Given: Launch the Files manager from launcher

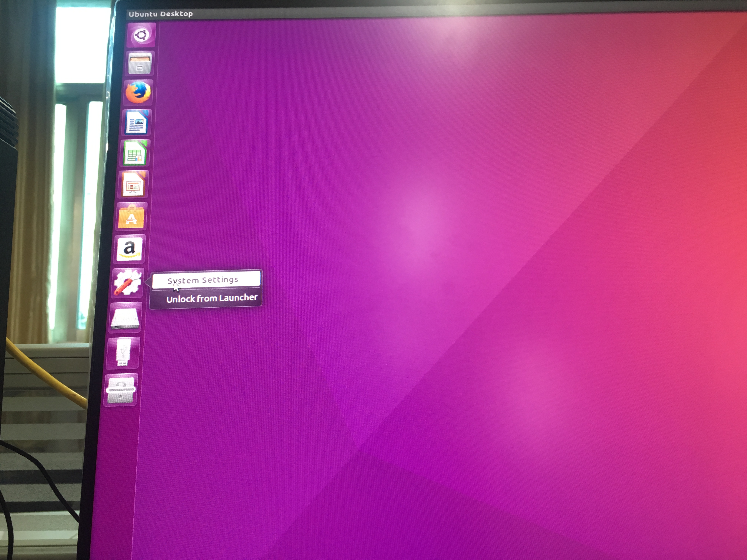Looking at the screenshot, I should 140,64.
